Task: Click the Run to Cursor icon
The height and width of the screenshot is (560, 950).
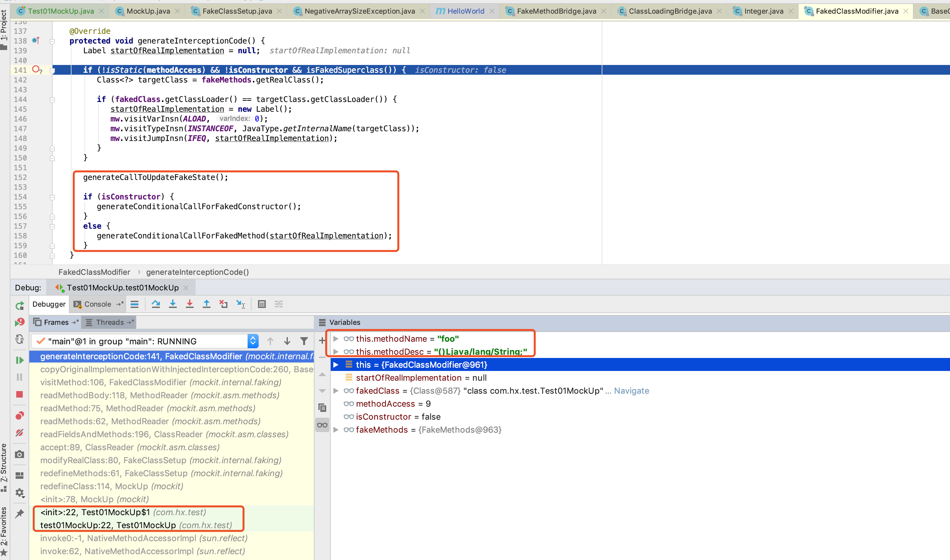Action: click(x=240, y=304)
